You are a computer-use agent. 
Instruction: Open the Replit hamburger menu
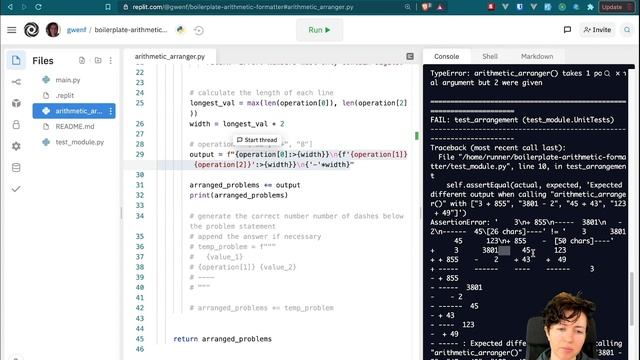point(11,30)
